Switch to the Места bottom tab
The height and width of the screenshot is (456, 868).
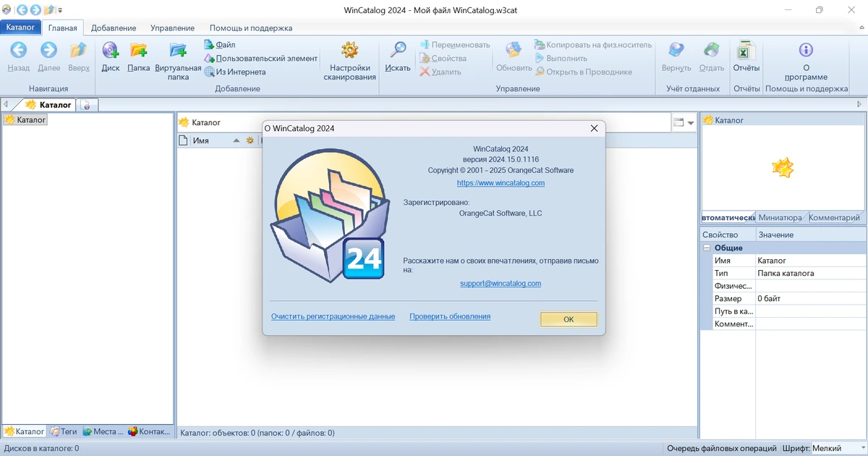pos(103,431)
